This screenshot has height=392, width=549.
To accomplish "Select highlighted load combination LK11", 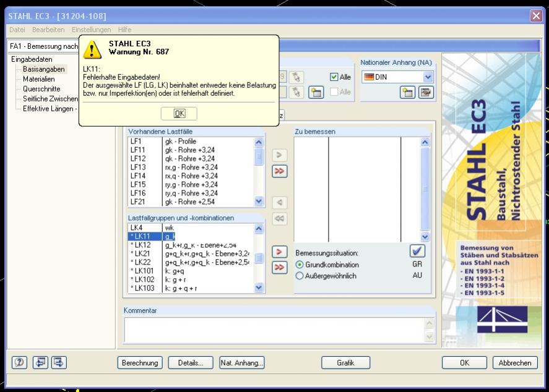I will 191,236.
